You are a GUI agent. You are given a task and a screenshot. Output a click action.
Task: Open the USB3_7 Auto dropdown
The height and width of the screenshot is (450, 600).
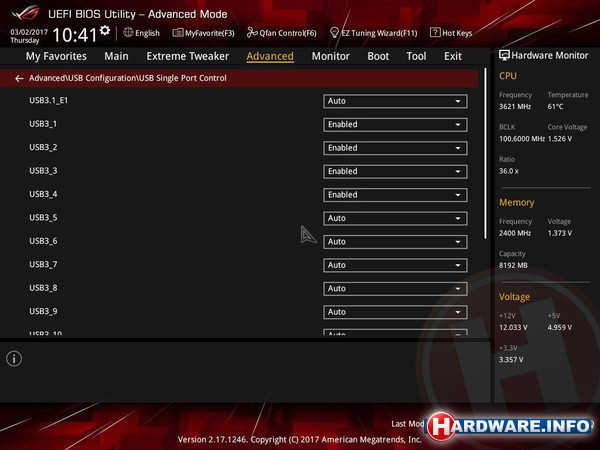tap(395, 265)
